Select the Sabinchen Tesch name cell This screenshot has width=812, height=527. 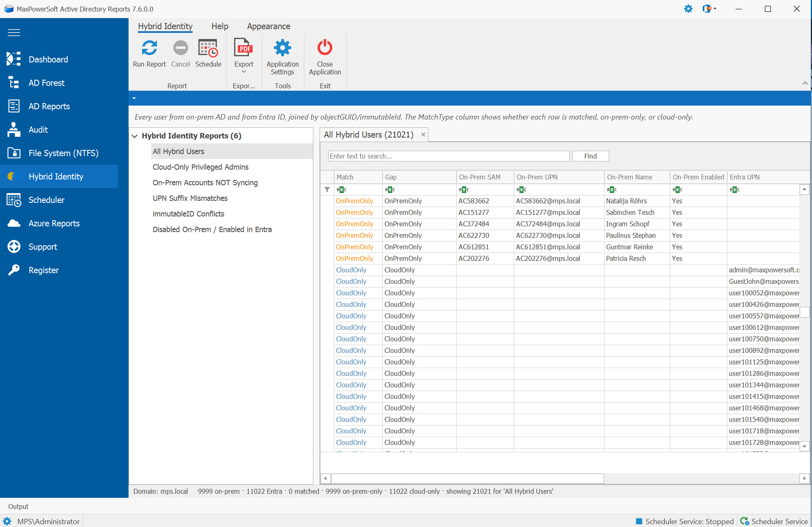(x=637, y=212)
